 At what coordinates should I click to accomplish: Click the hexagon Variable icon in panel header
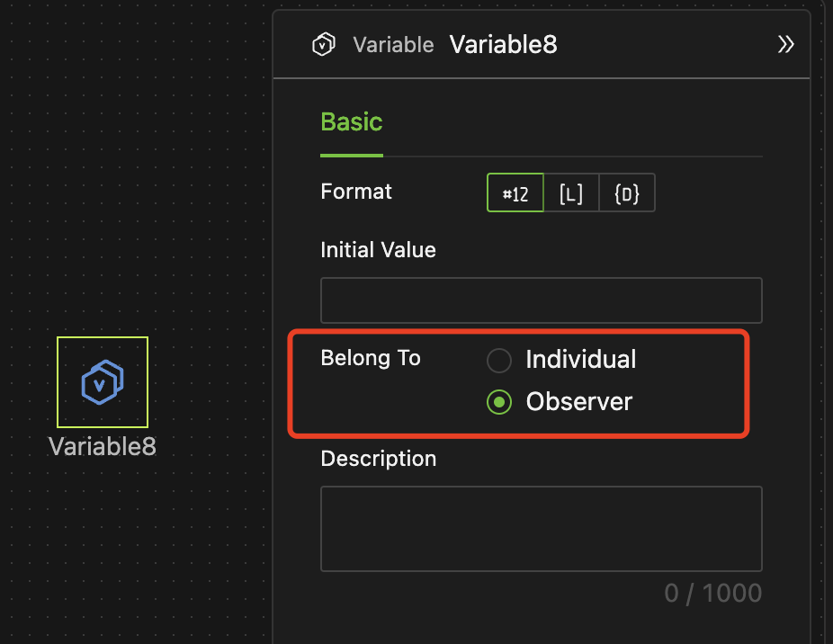click(x=324, y=44)
